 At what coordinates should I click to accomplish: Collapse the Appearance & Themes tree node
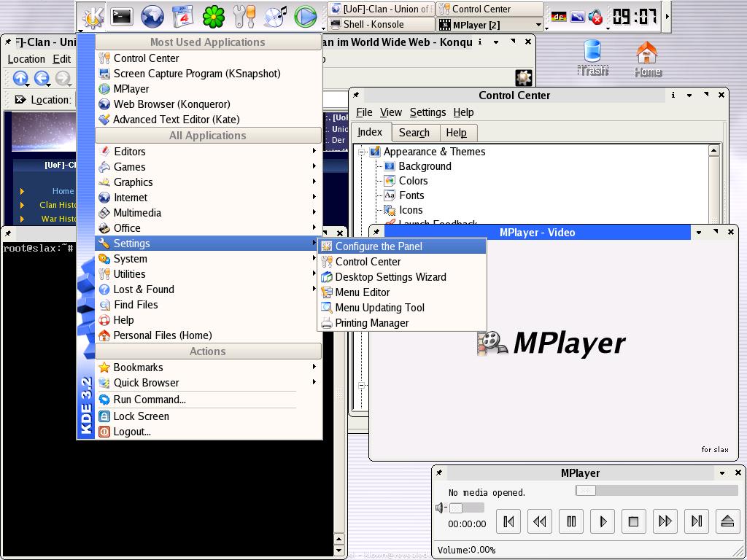click(362, 152)
